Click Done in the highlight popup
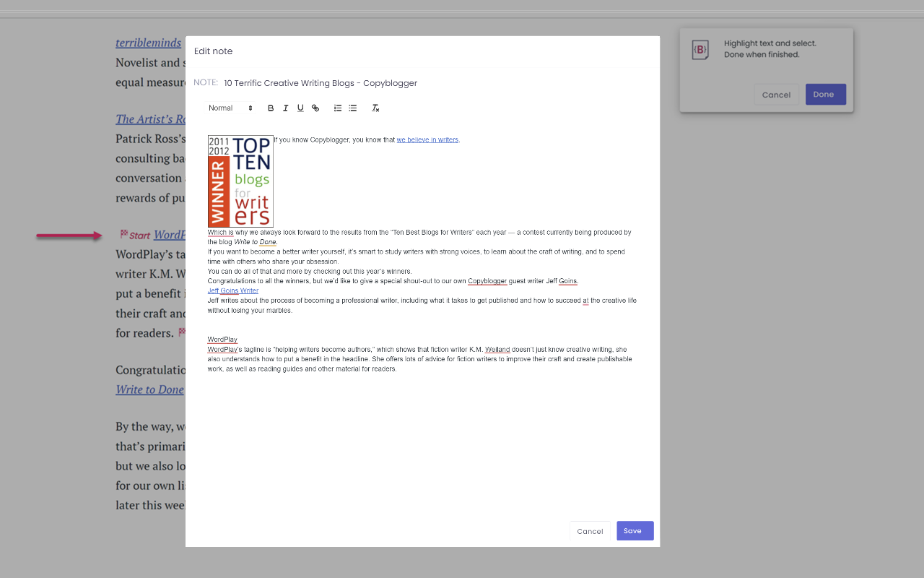Viewport: 924px width, 578px height. point(826,95)
